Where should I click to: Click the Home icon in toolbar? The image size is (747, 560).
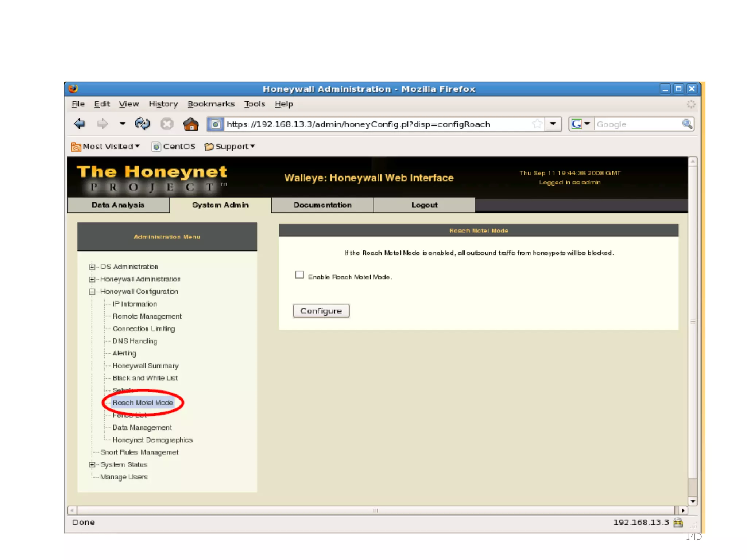pyautogui.click(x=191, y=124)
